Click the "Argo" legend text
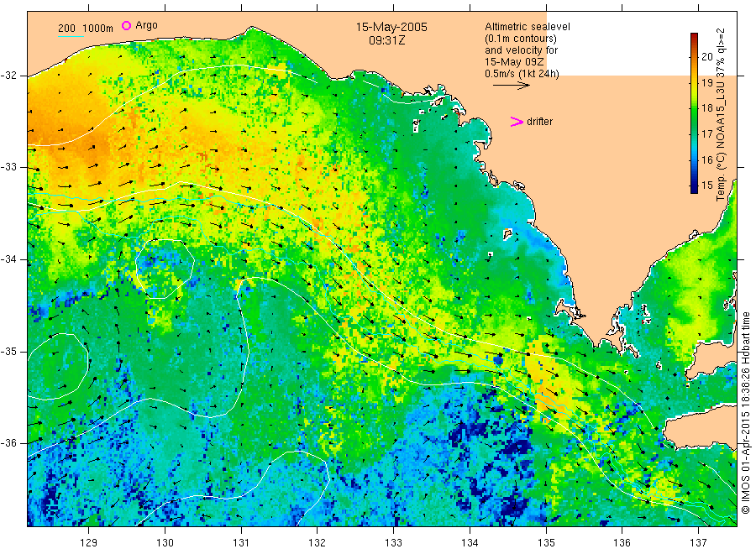The image size is (756, 554). click(x=146, y=25)
